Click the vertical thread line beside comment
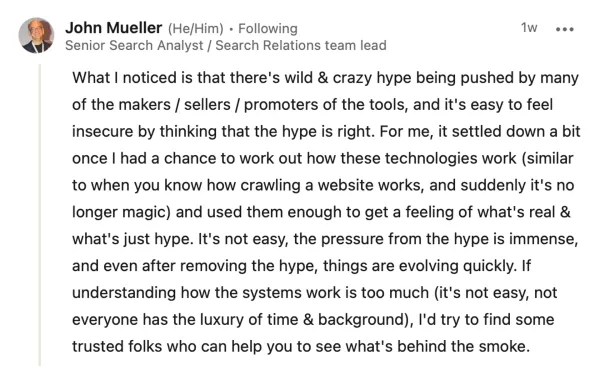 39,215
